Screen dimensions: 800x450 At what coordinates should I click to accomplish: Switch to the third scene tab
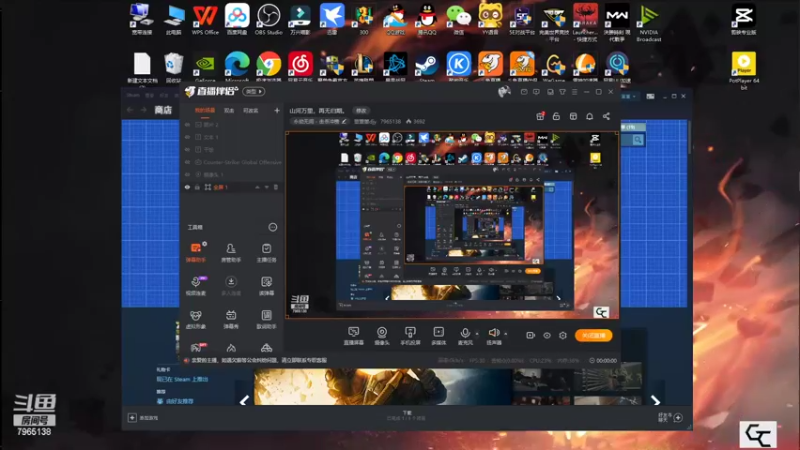[251, 111]
